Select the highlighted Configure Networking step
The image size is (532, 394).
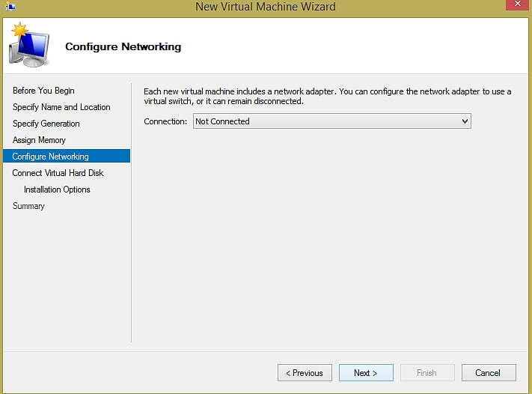pos(51,157)
